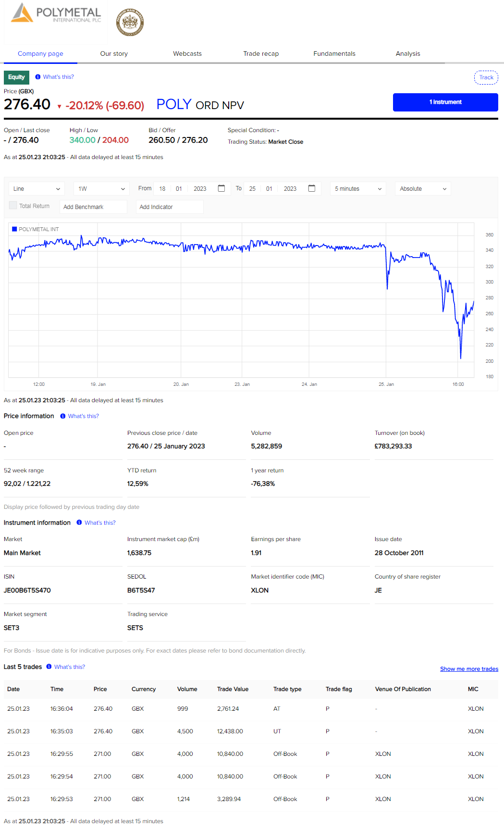Open the To date calendar picker icon

[312, 188]
